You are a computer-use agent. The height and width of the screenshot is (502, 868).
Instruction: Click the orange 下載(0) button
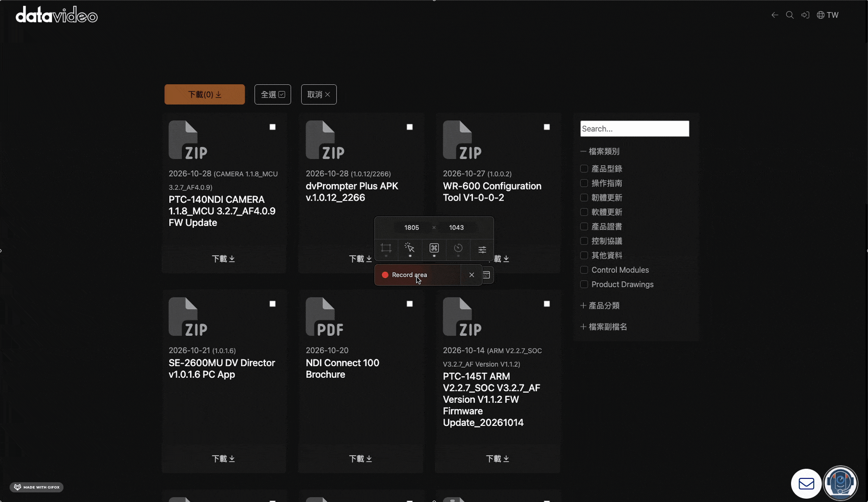tap(204, 94)
